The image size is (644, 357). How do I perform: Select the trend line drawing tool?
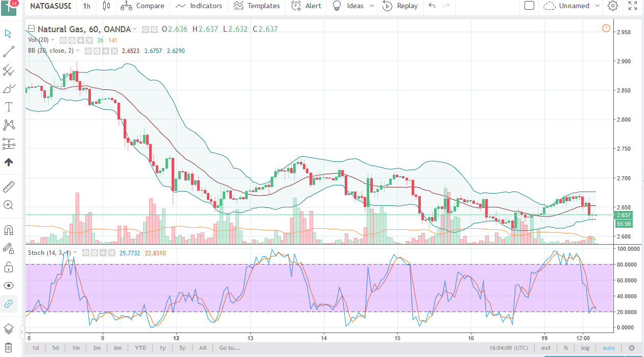point(8,52)
